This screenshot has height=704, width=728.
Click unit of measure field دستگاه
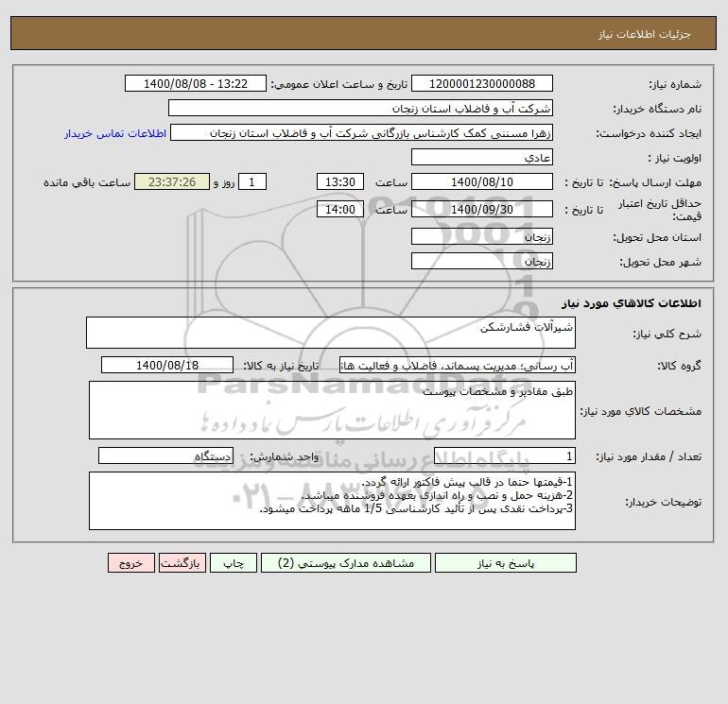point(165,455)
